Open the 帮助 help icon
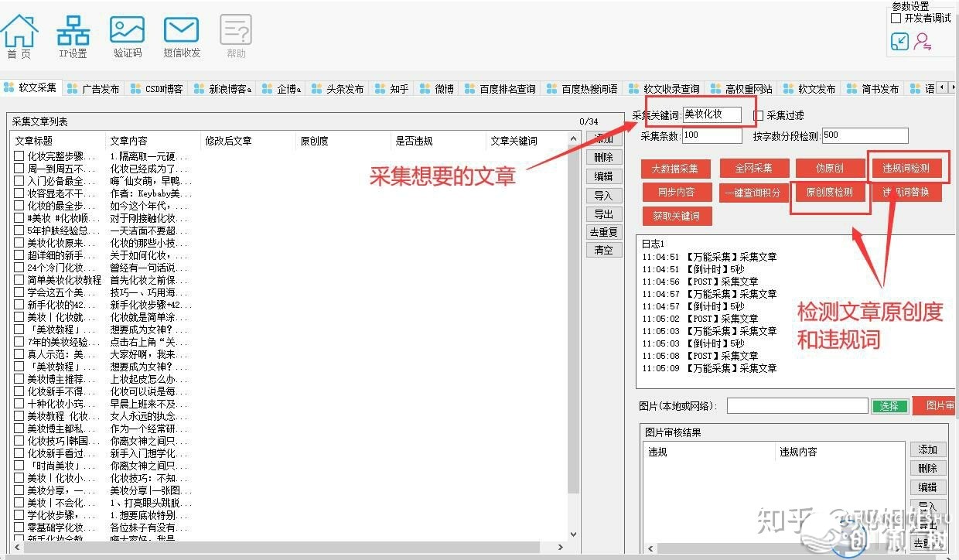959x560 pixels. [x=236, y=36]
